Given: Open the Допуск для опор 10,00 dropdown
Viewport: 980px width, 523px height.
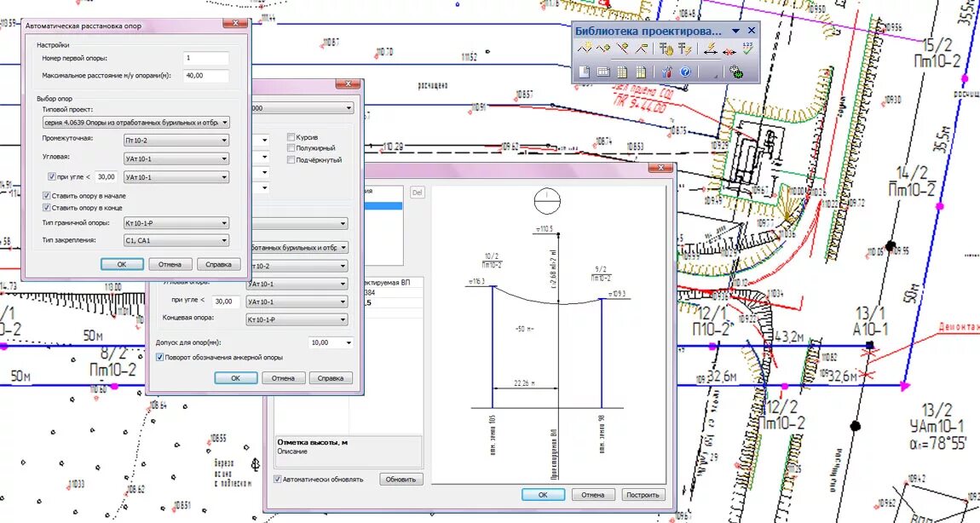Looking at the screenshot, I should pyautogui.click(x=331, y=342).
